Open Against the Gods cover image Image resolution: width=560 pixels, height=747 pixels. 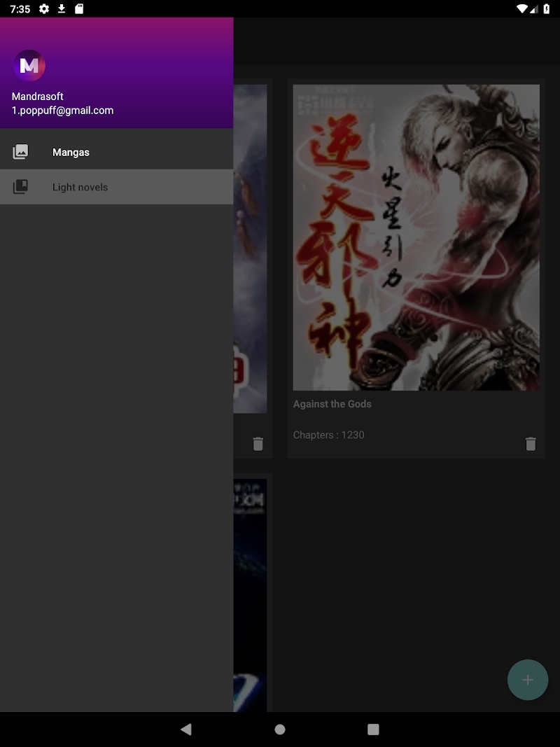pyautogui.click(x=416, y=237)
